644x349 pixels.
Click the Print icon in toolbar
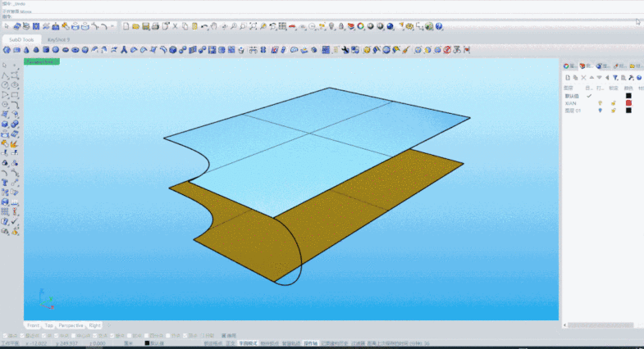click(154, 26)
